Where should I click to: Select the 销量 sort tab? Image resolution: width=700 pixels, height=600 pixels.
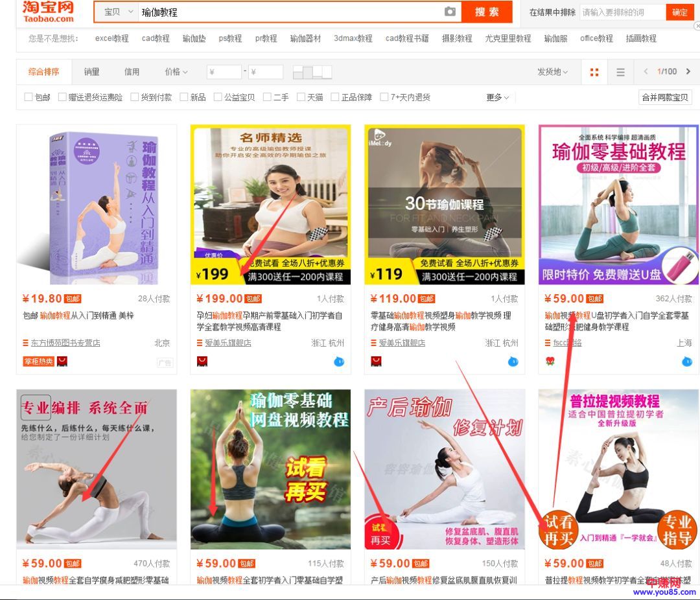[x=91, y=72]
